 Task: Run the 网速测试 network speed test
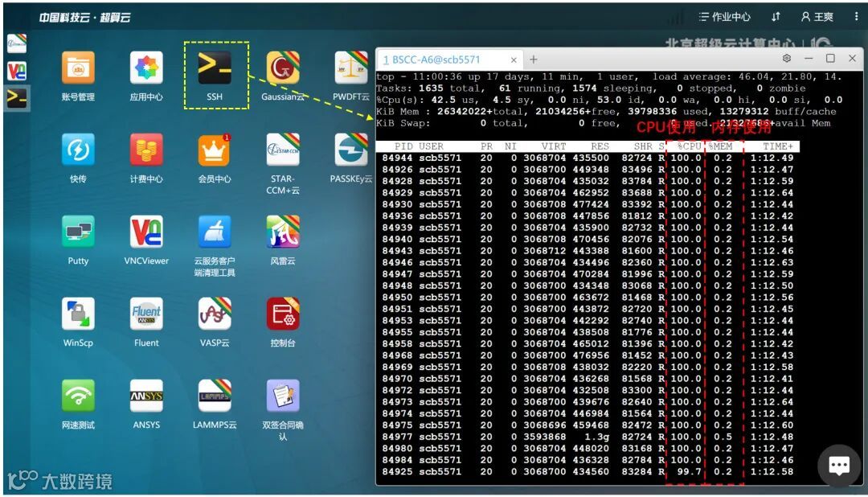pyautogui.click(x=78, y=396)
